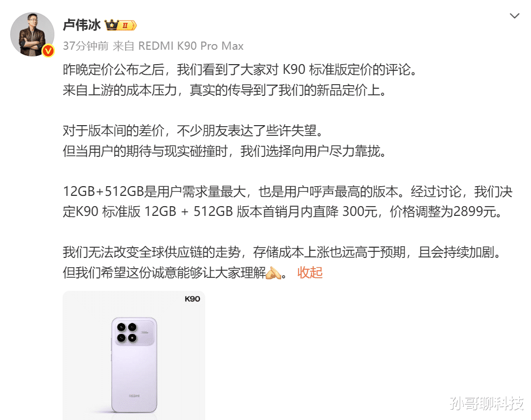This screenshot has height=420, width=531.
Task: Click the 12GB+512GB pricing paragraph
Action: (287, 202)
